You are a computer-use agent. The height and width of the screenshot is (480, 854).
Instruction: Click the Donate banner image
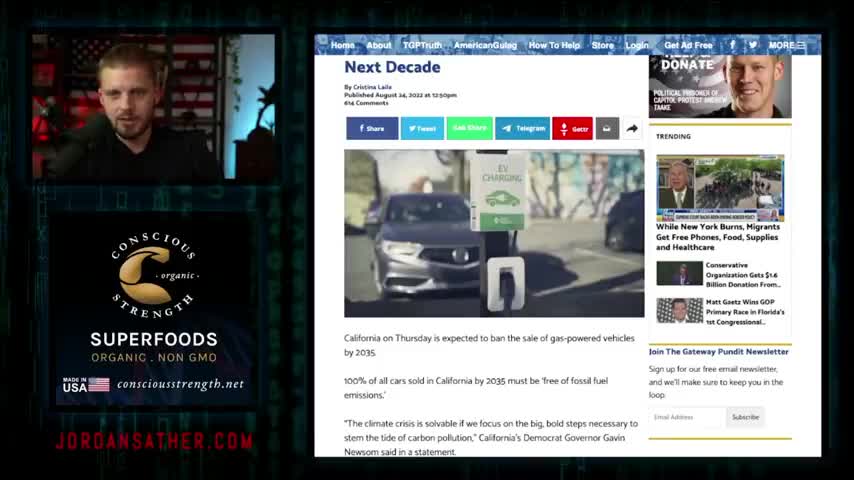[x=720, y=86]
